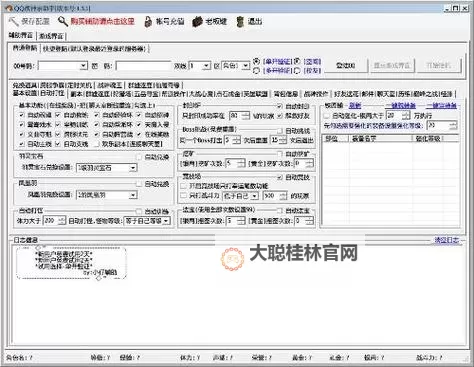Expand the 怪物等级 dropdown showing 等于自己等级
Image resolution: width=474 pixels, height=367 pixels.
pyautogui.click(x=166, y=221)
